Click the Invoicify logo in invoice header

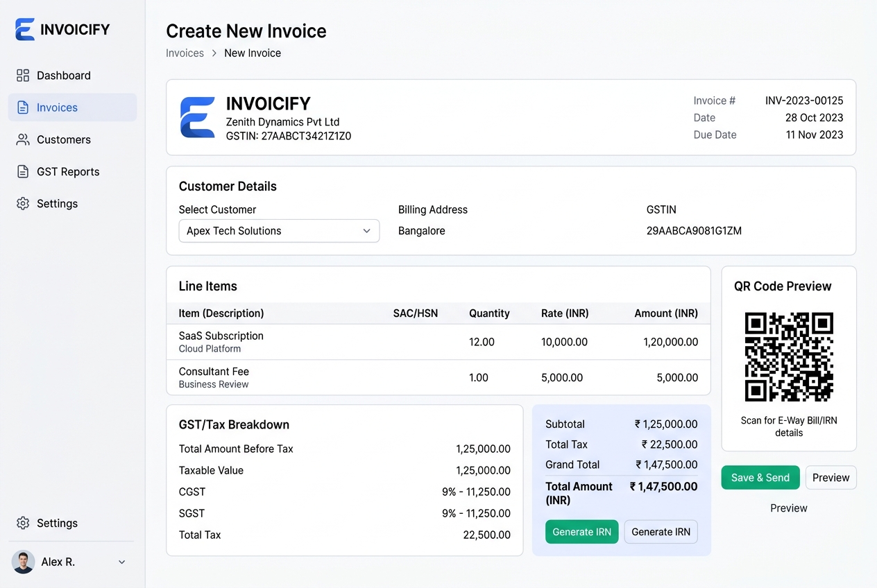point(197,116)
